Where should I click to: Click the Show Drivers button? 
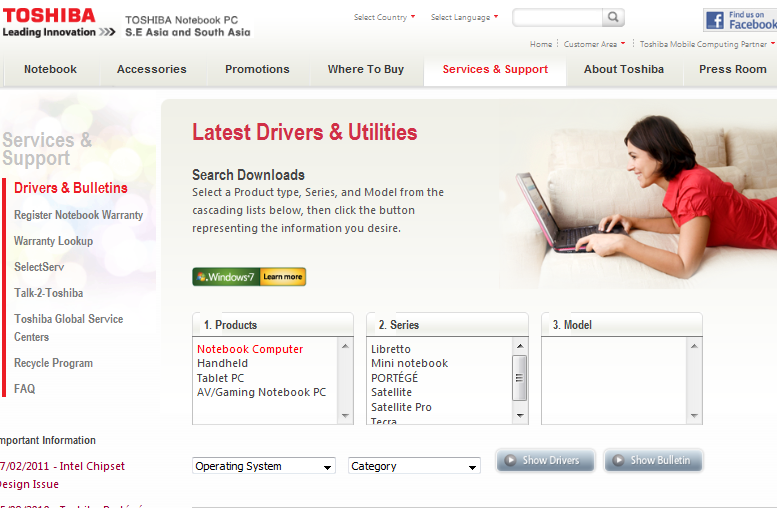click(545, 460)
